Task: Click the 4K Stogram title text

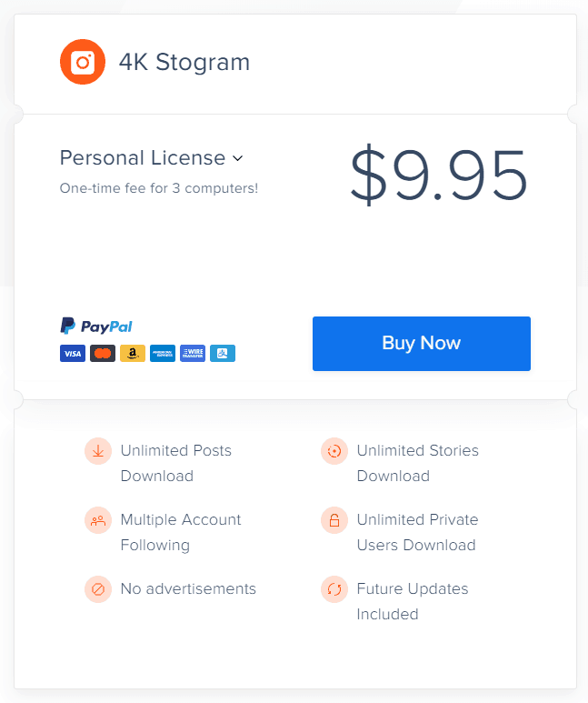Action: coord(184,63)
